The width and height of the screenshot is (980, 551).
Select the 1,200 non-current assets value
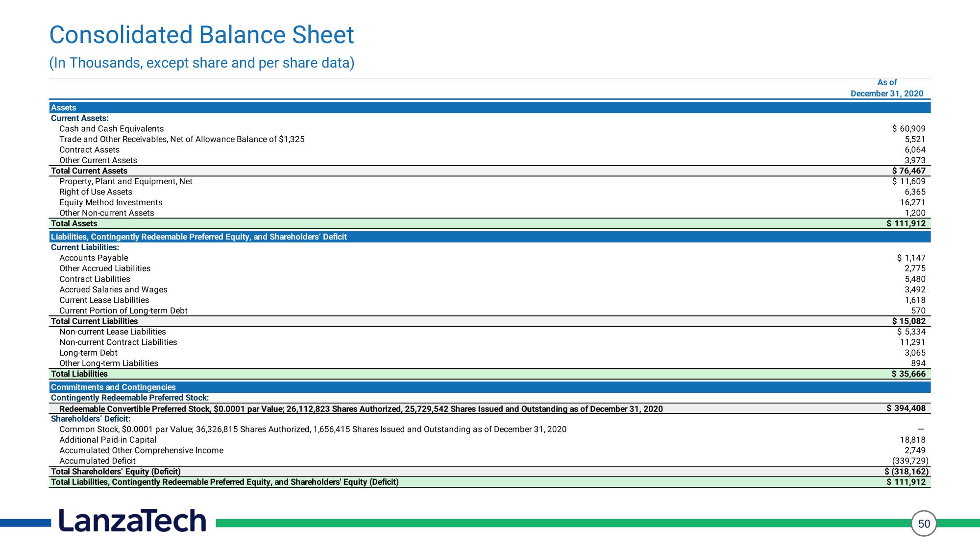[x=915, y=213]
